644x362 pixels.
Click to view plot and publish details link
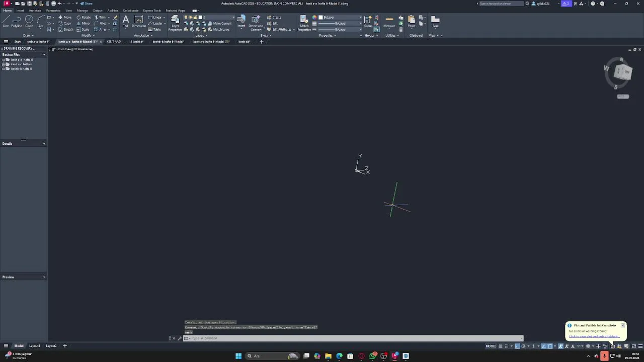pyautogui.click(x=594, y=336)
